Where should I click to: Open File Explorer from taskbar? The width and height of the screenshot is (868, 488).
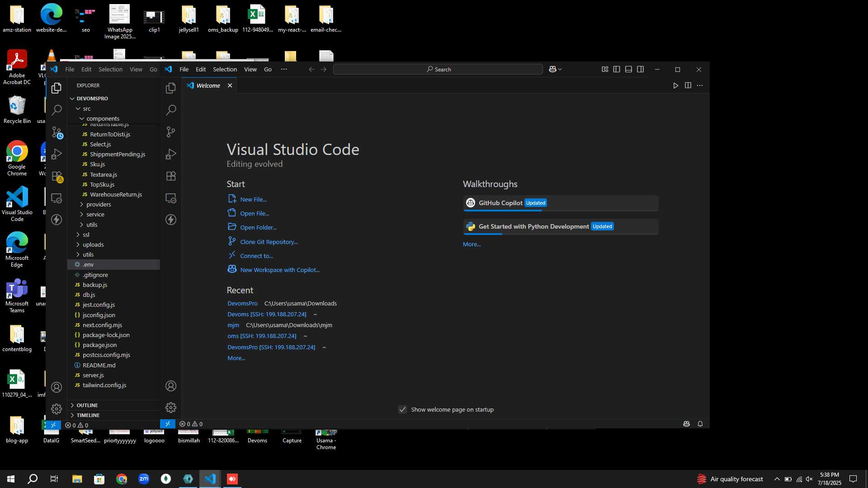(x=77, y=479)
